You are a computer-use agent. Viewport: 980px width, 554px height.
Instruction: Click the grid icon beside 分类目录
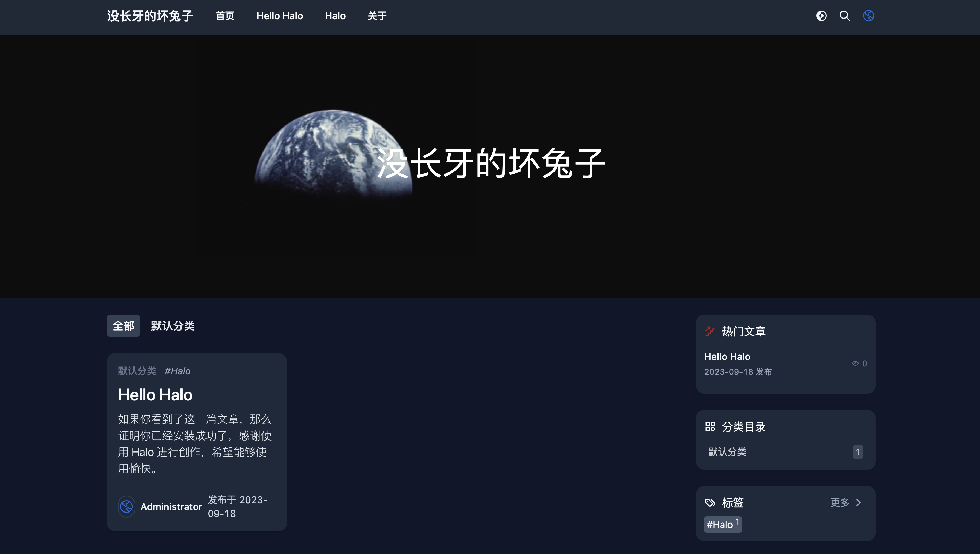pos(710,426)
